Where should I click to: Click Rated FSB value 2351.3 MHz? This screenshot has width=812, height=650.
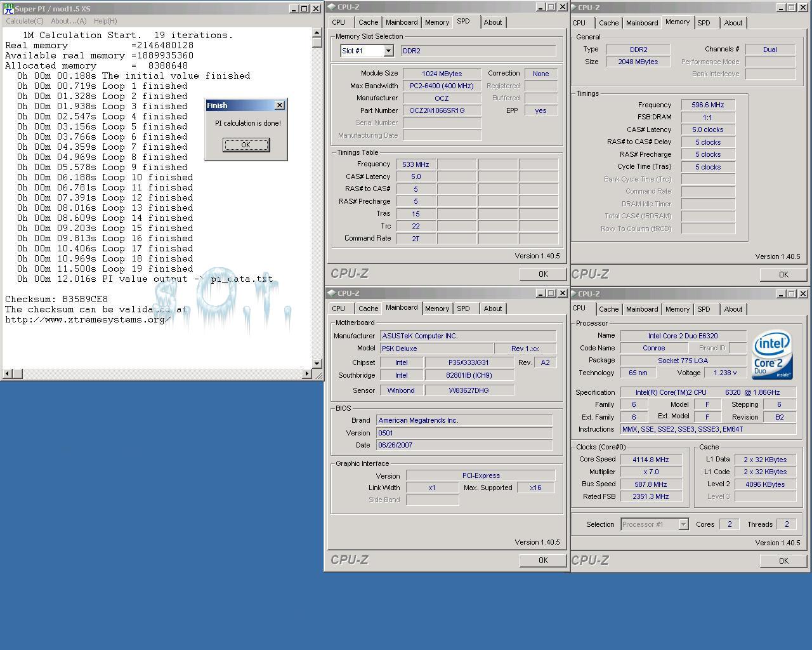(x=651, y=496)
